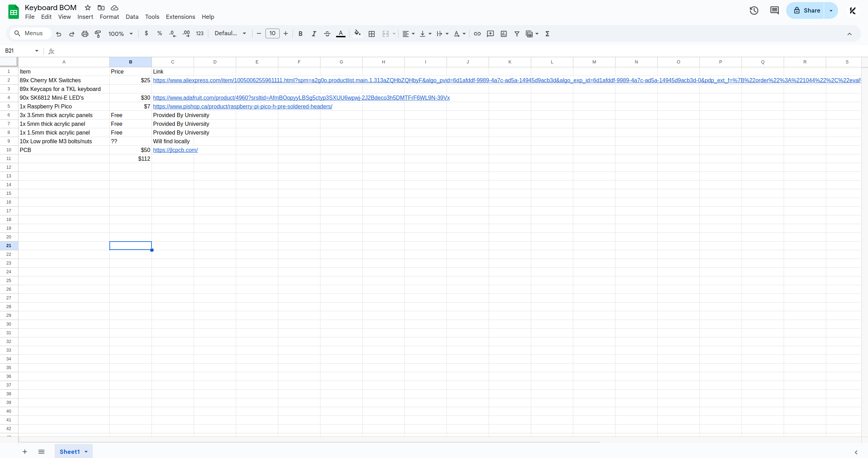
Task: Insert a comment on the cell
Action: tap(490, 33)
